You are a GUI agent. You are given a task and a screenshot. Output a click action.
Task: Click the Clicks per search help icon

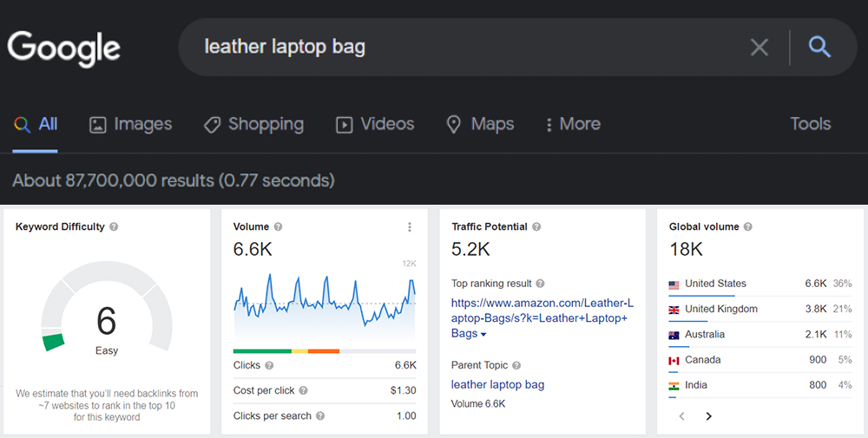tap(320, 415)
